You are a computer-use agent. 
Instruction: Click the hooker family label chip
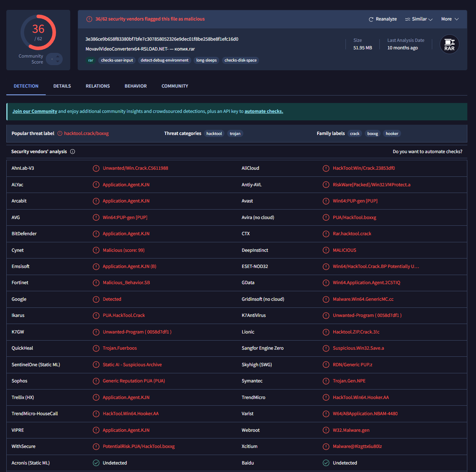[x=392, y=133]
